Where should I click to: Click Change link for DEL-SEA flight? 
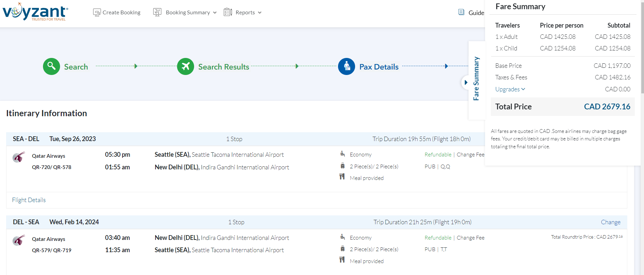pyautogui.click(x=611, y=222)
